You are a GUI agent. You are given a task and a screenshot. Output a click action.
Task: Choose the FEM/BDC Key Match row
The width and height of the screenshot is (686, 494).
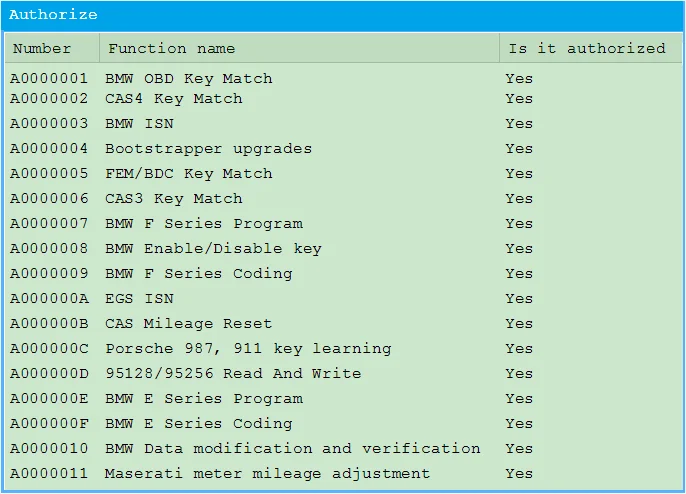(x=188, y=174)
